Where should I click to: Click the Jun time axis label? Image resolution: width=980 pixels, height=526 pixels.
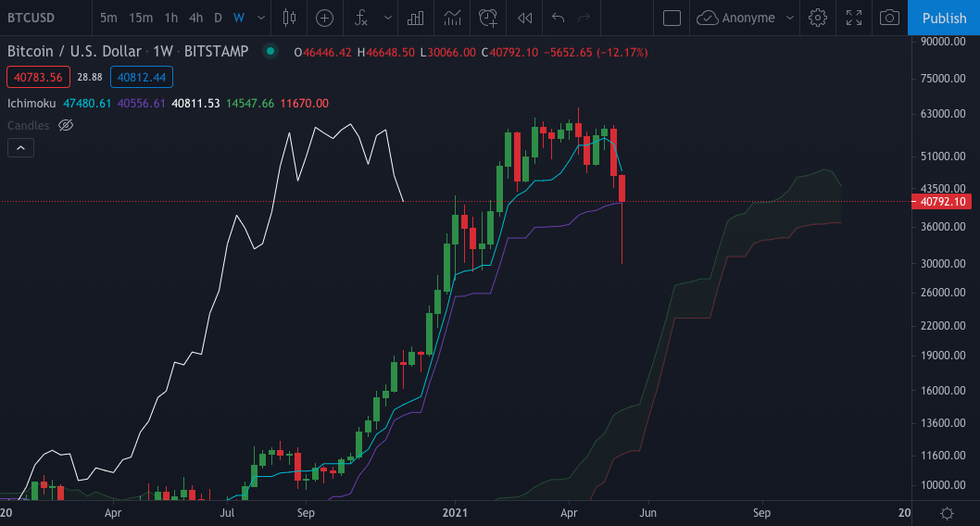(648, 513)
